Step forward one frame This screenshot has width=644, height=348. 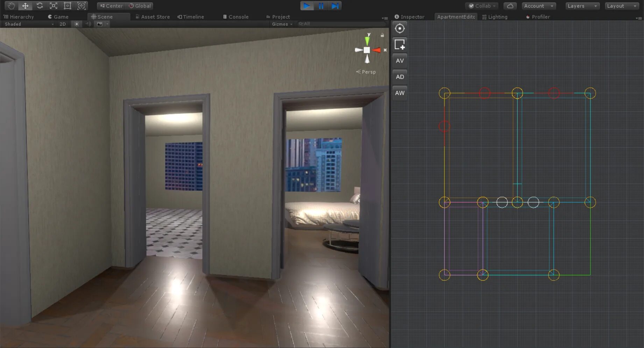(x=335, y=6)
